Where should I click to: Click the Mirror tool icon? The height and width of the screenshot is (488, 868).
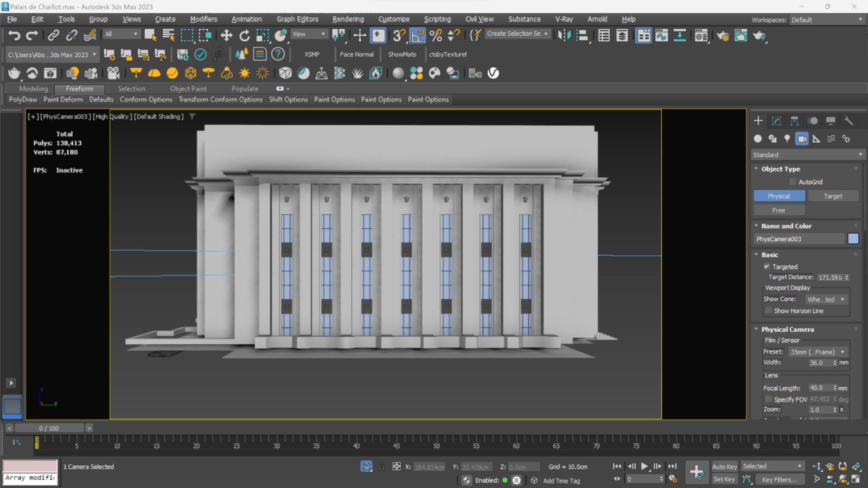[564, 36]
